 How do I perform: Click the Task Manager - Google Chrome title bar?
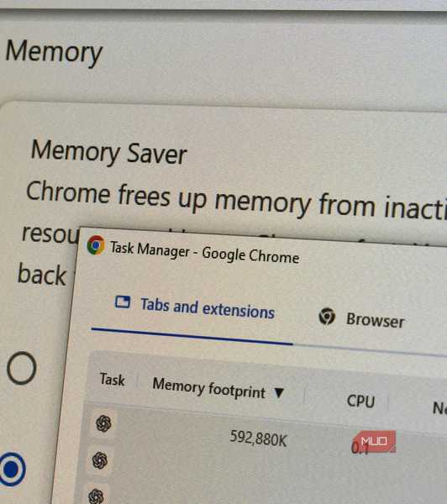coord(204,252)
